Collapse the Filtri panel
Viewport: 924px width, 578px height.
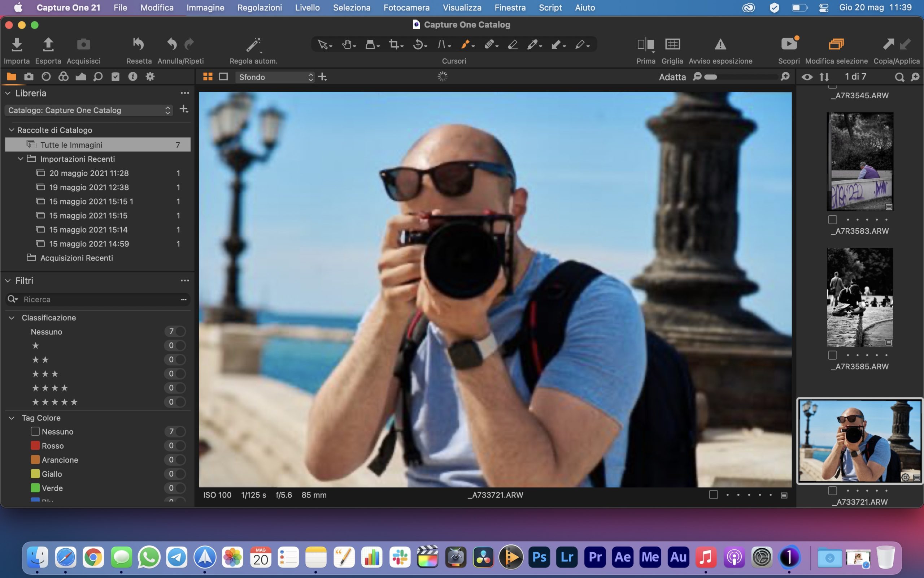8,281
